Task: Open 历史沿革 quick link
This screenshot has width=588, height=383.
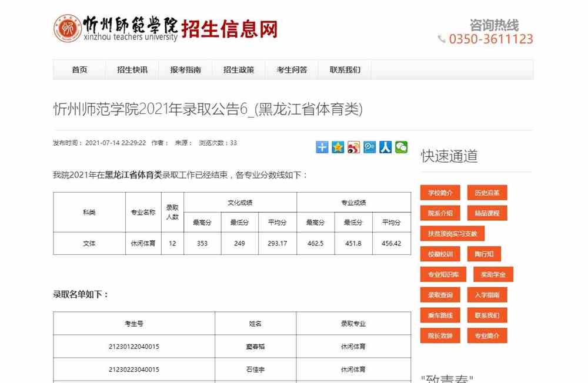Action: [487, 193]
